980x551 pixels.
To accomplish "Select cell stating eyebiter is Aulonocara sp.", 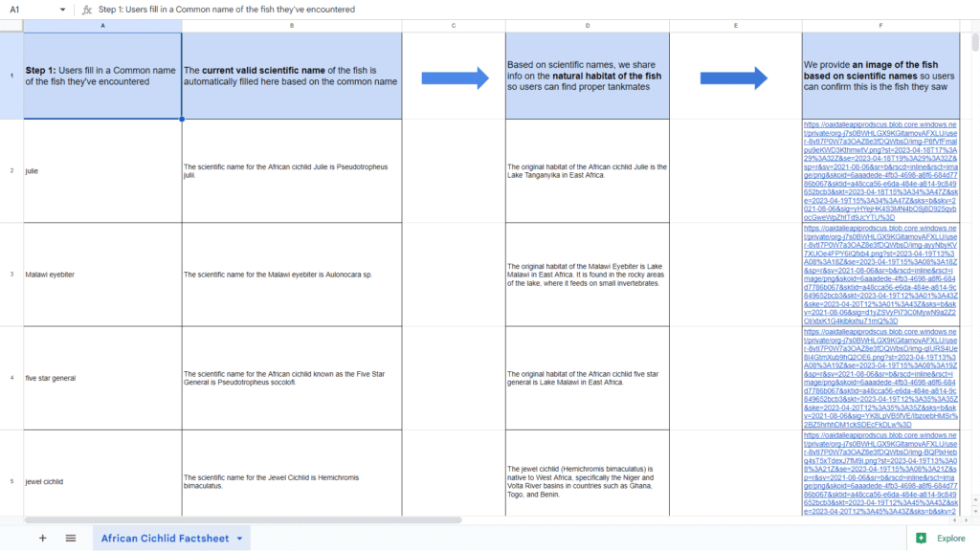I will [292, 275].
